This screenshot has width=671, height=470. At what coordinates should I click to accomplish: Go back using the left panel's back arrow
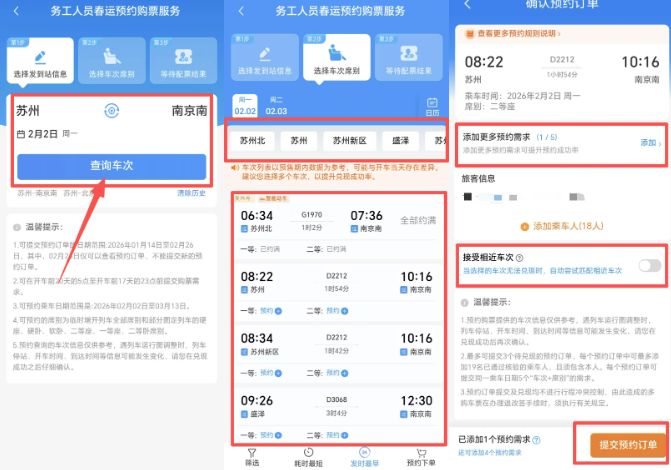point(14,11)
